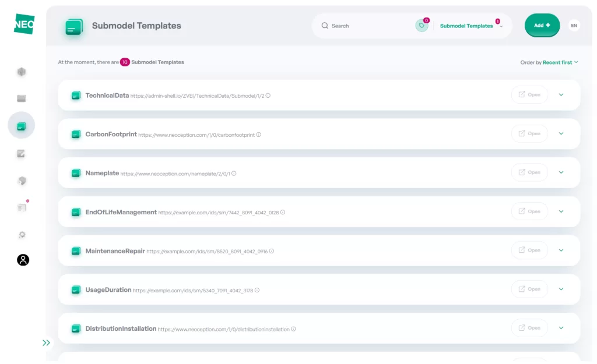Screen dimensions: 597x364
Task: Click the admin-shell.io TechnicalData URL
Action: point(197,96)
